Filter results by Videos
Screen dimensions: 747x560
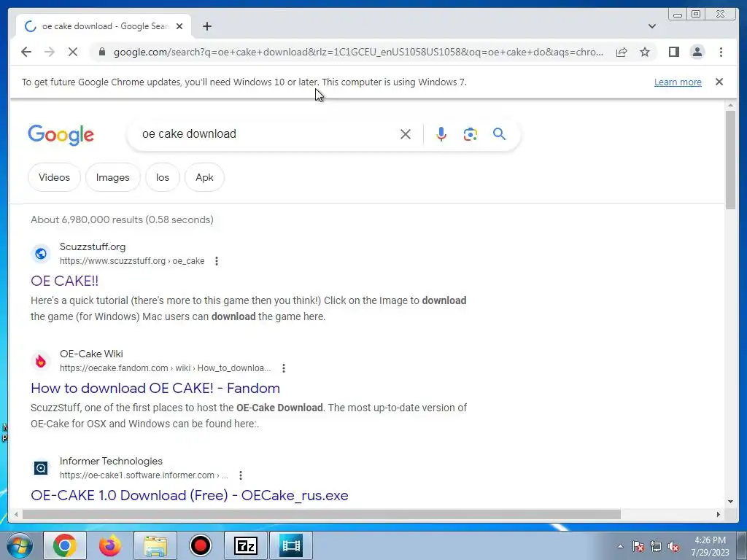(x=54, y=177)
